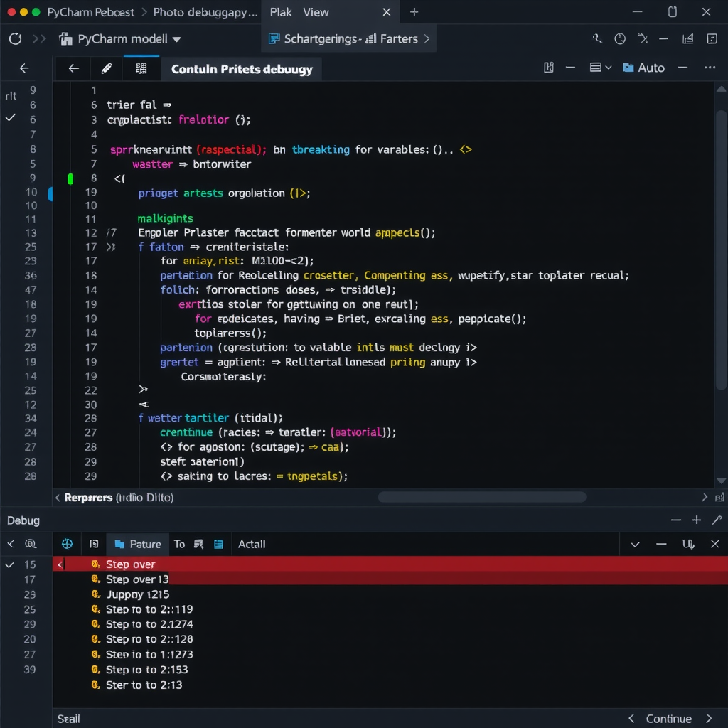
Task: Open the clock history icon near the top right
Action: coord(619,38)
